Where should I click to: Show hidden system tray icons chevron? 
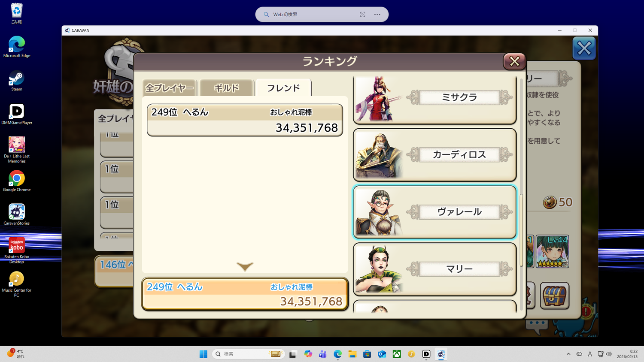pos(568,354)
